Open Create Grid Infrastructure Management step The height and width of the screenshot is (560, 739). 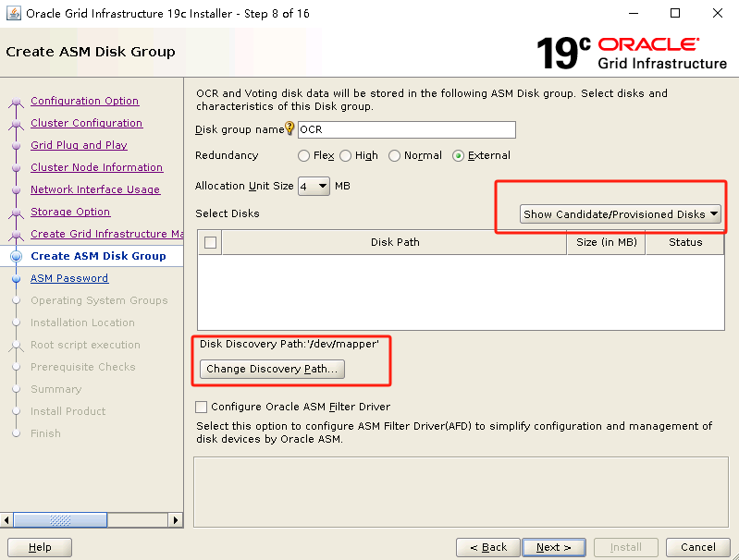pyautogui.click(x=107, y=234)
